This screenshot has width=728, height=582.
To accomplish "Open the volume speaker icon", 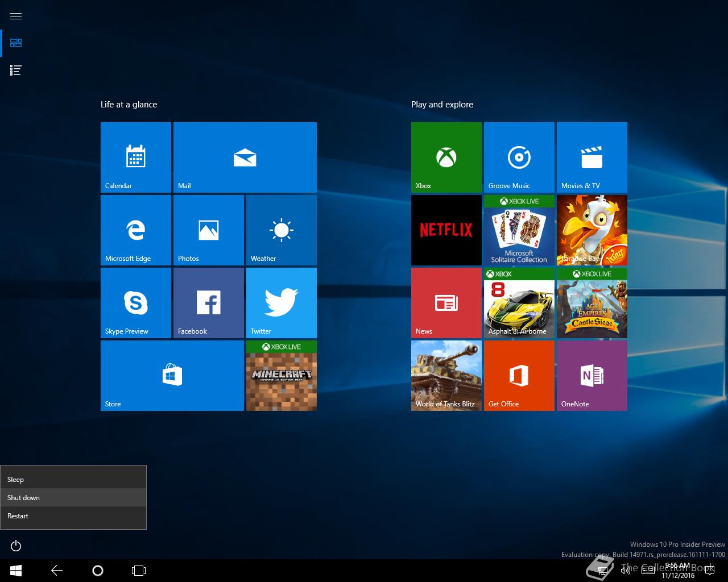I will pos(626,571).
